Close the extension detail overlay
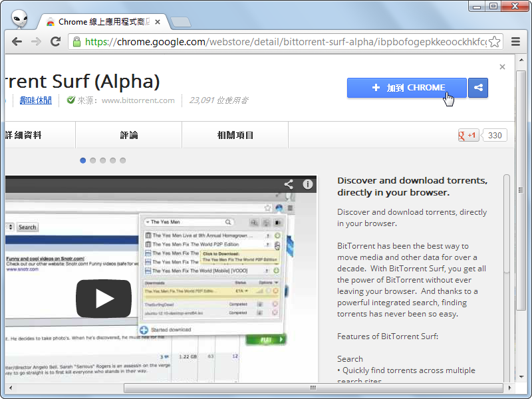 coord(503,67)
